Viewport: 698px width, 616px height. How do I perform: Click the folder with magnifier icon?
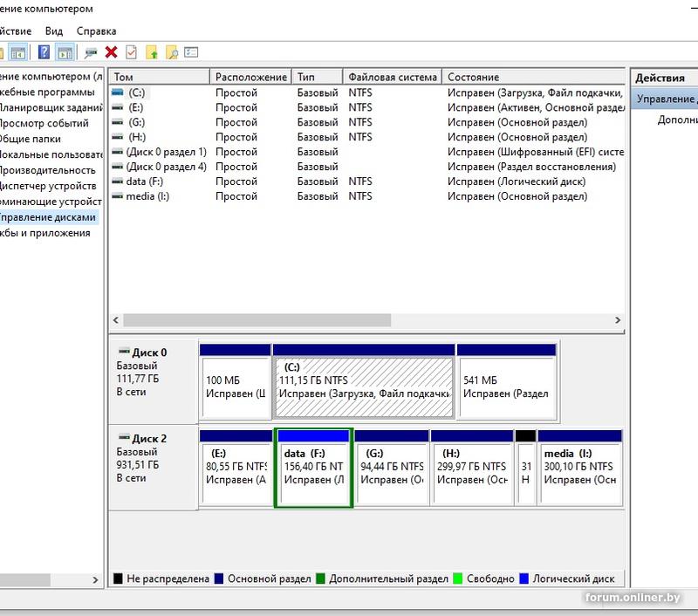[x=172, y=52]
